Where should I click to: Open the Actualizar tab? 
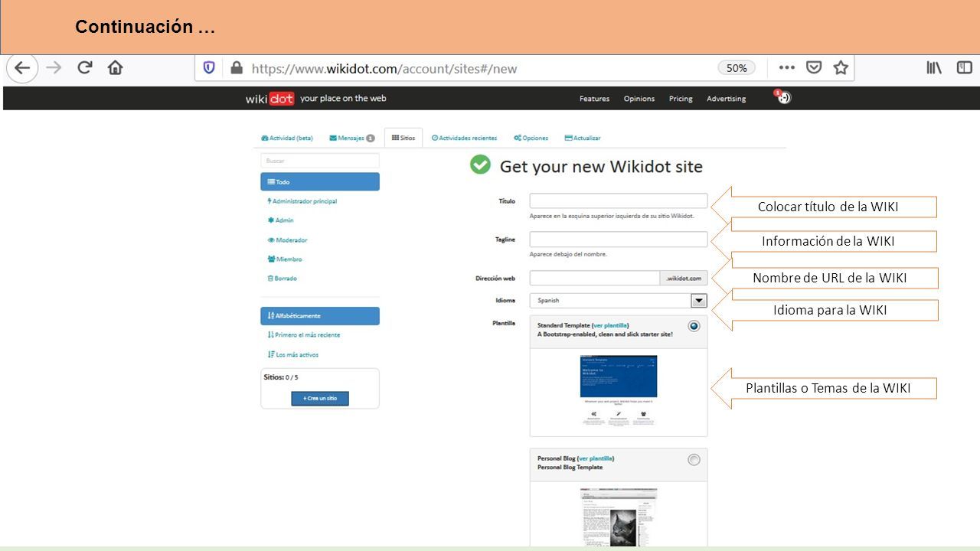tap(583, 138)
